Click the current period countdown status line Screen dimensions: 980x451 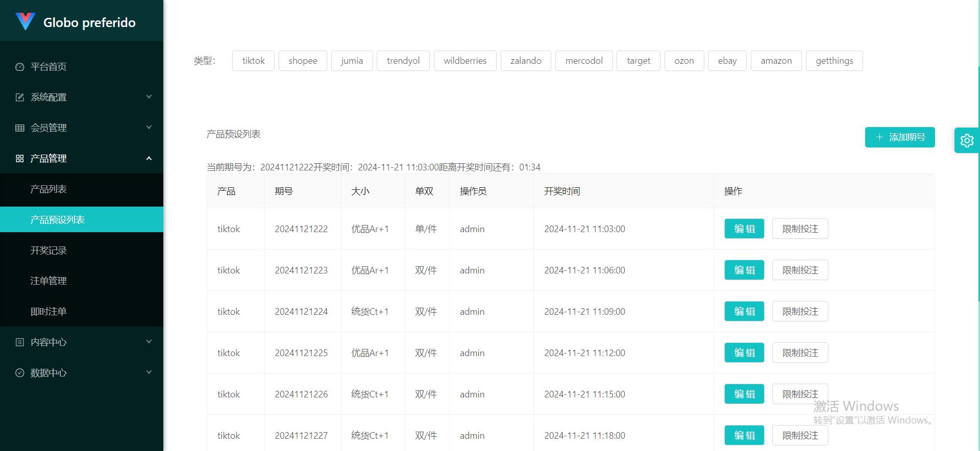pos(374,167)
